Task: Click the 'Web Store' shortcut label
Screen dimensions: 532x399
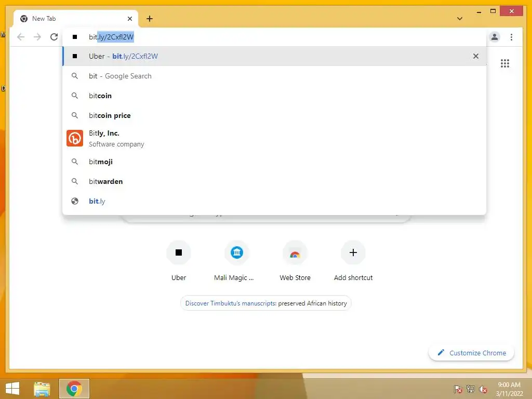Action: point(295,277)
